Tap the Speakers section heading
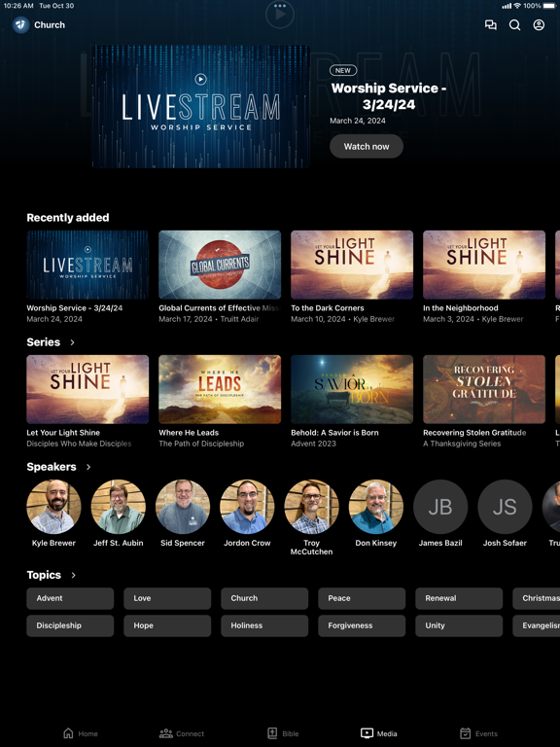This screenshot has width=560, height=747. [x=52, y=467]
